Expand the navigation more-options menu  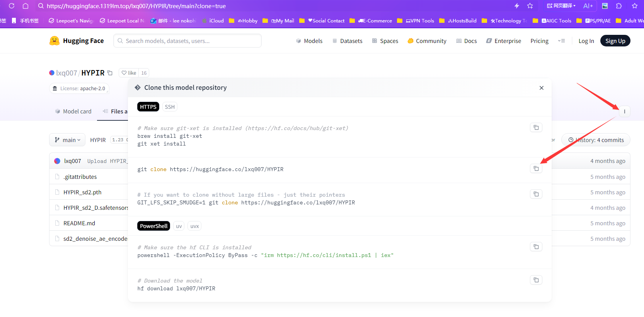point(561,41)
